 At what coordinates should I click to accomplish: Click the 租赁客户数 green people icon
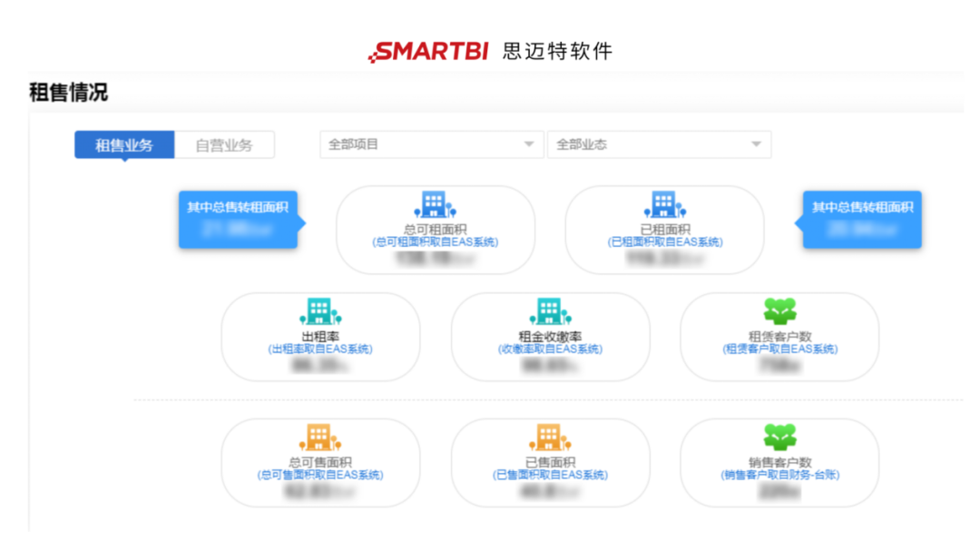779,311
